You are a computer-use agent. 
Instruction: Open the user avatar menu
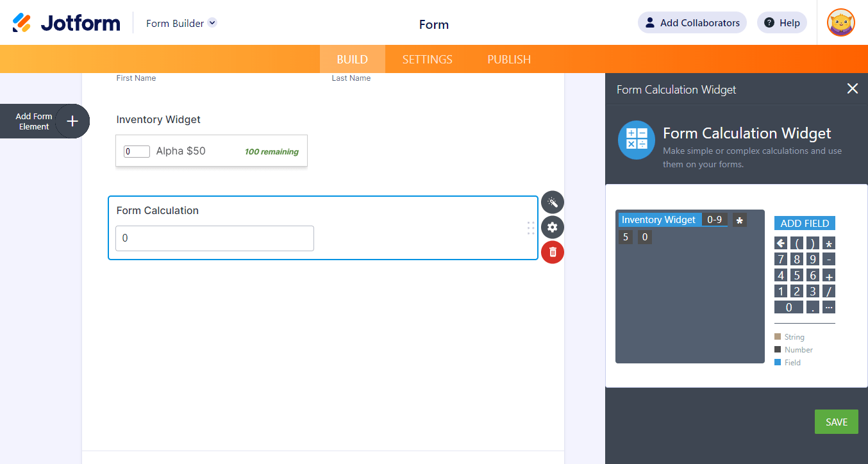coord(841,22)
